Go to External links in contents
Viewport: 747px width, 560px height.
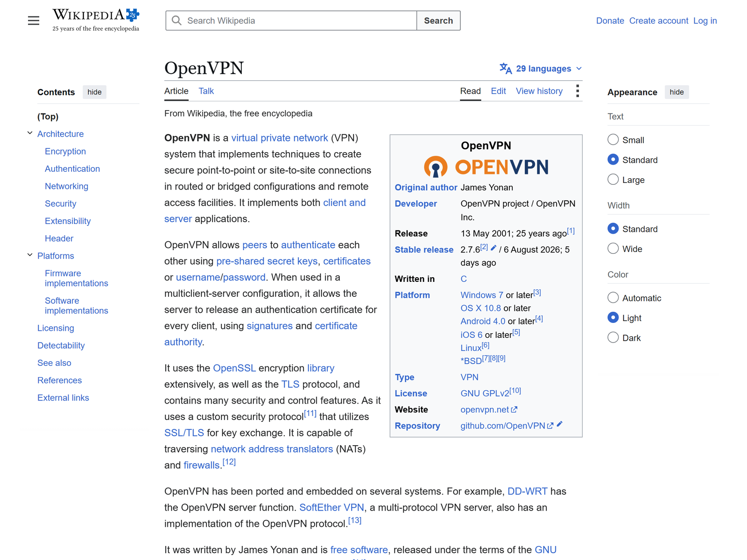tap(63, 398)
